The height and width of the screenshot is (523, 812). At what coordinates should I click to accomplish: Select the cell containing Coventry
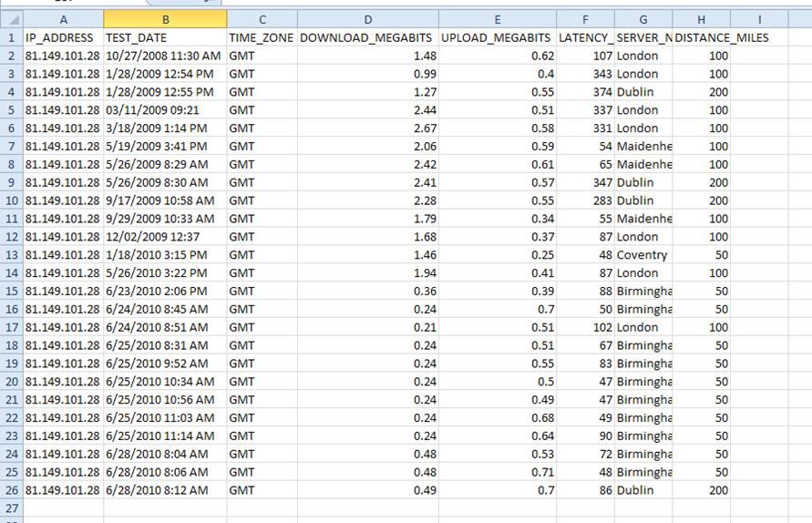point(643,255)
